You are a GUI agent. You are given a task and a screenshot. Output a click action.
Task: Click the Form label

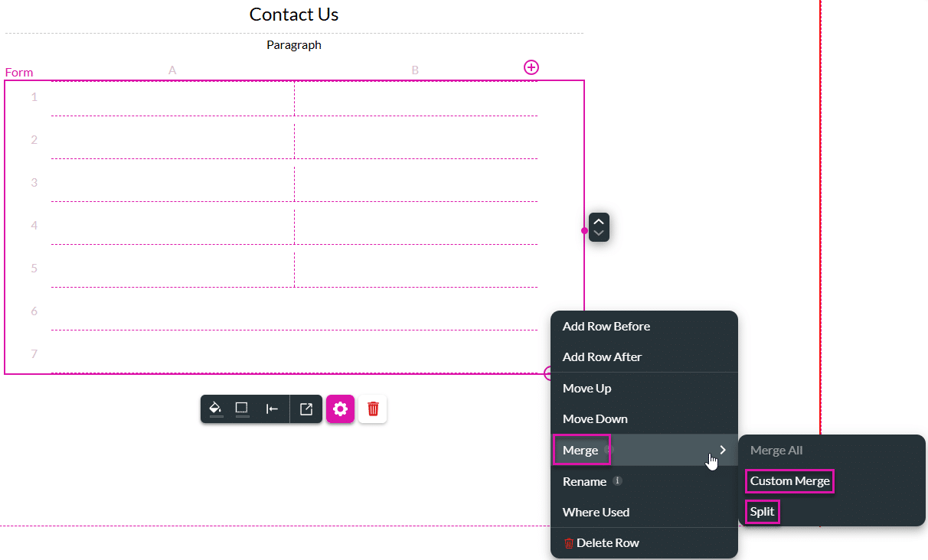[x=18, y=72]
